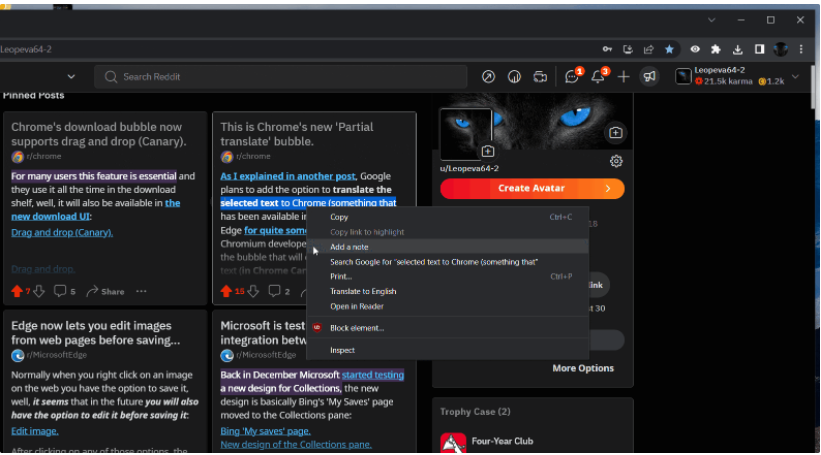Click the Reddit coins 1.2k balance
821x455 pixels.
[772, 82]
